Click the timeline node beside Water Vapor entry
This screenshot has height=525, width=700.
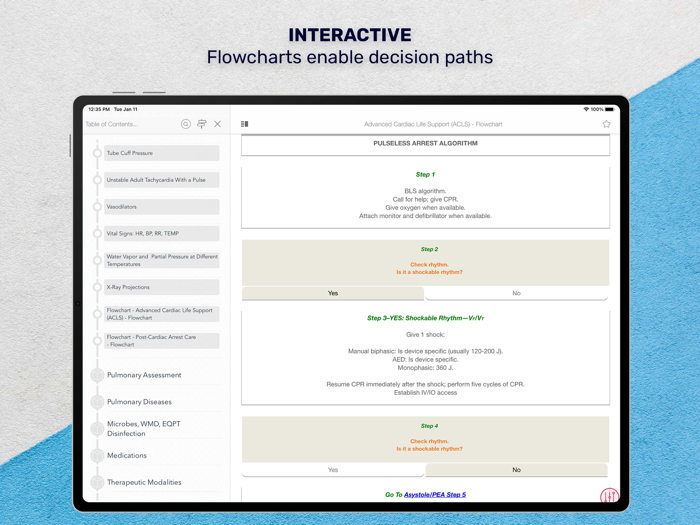(x=97, y=260)
